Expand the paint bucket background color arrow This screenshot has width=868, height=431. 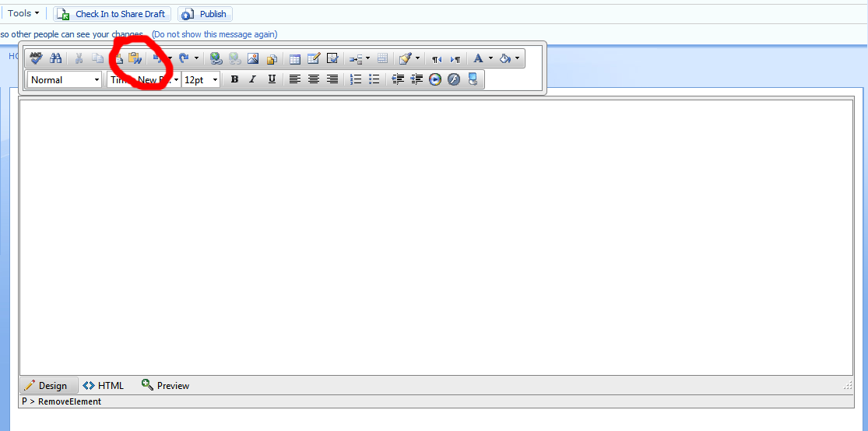coord(517,58)
